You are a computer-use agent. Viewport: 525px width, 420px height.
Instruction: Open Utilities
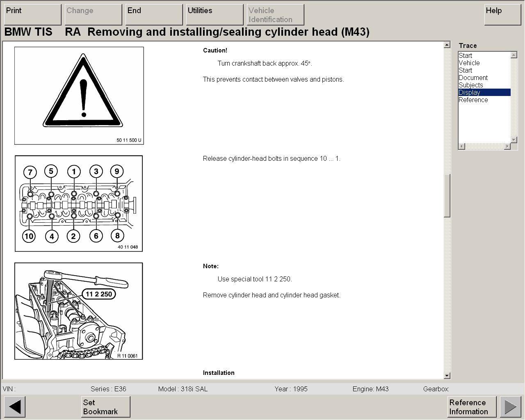(x=215, y=15)
